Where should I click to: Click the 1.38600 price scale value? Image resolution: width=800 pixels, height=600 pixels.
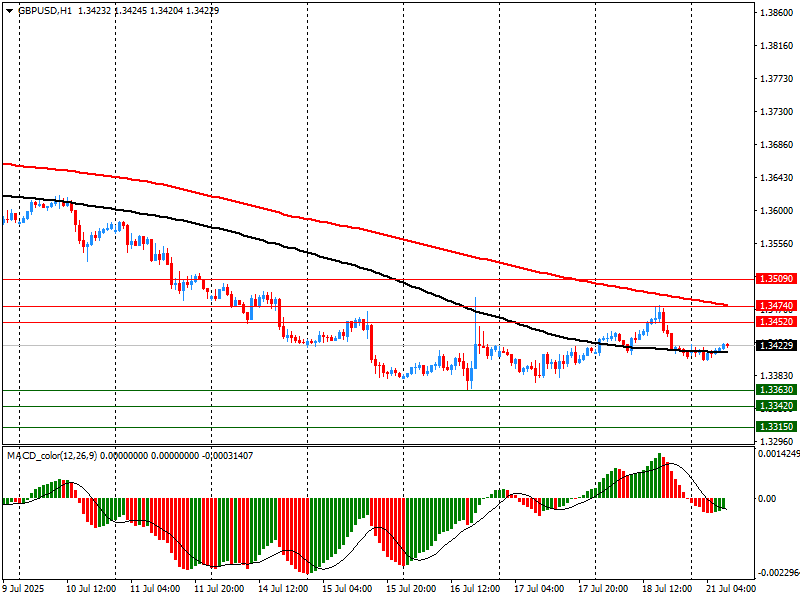[777, 13]
